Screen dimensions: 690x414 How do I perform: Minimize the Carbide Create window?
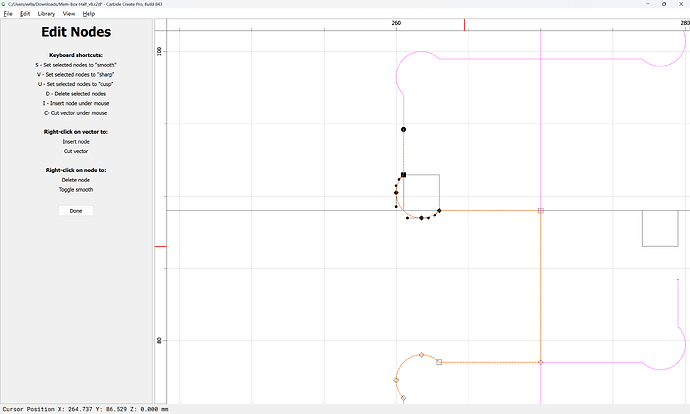point(648,4)
